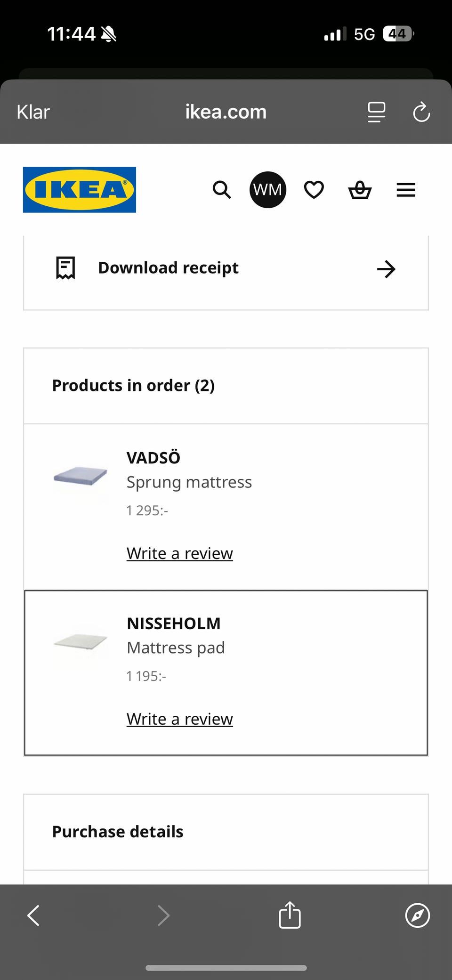The width and height of the screenshot is (452, 980).
Task: Write a review for VADSÖ mattress
Action: click(179, 553)
